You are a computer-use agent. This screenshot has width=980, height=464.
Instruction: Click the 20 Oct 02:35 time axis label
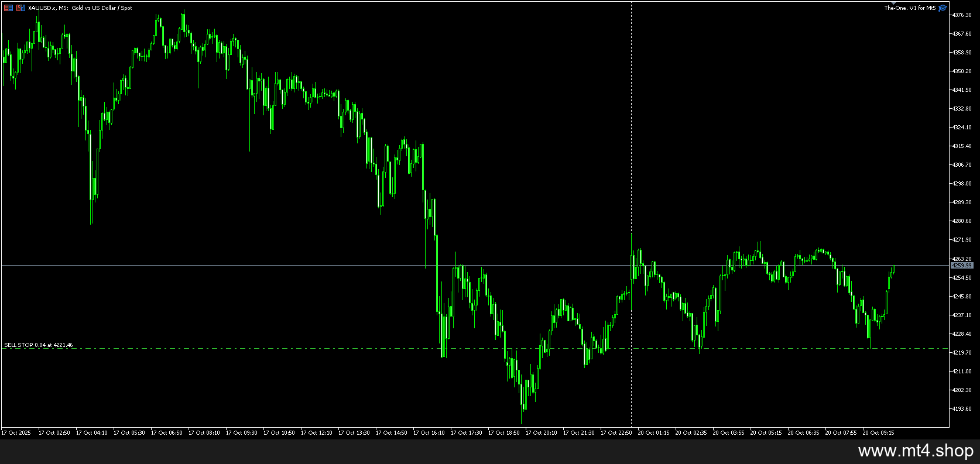click(x=691, y=433)
